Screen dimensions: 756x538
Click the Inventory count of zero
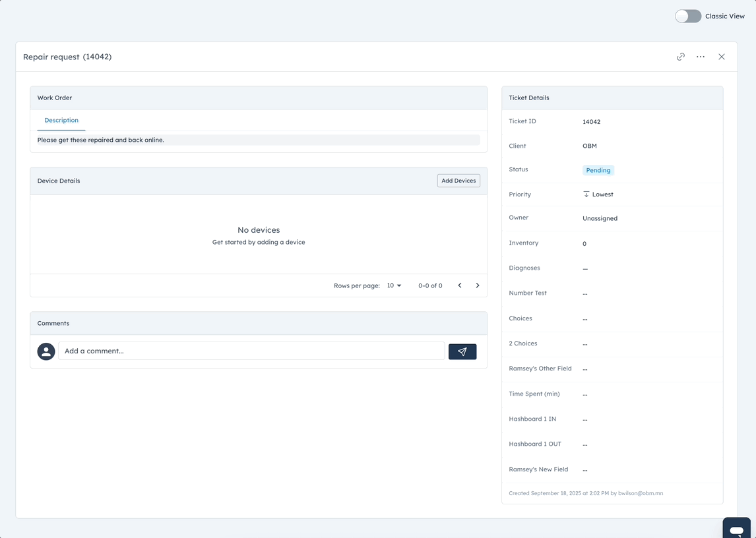tap(584, 243)
